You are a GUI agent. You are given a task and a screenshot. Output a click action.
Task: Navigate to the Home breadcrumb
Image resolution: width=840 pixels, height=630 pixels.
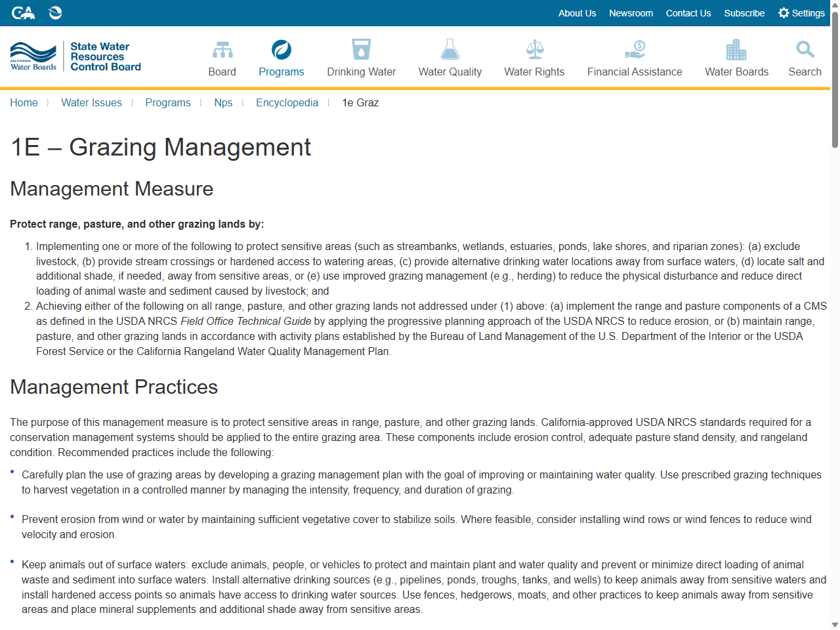pos(24,102)
